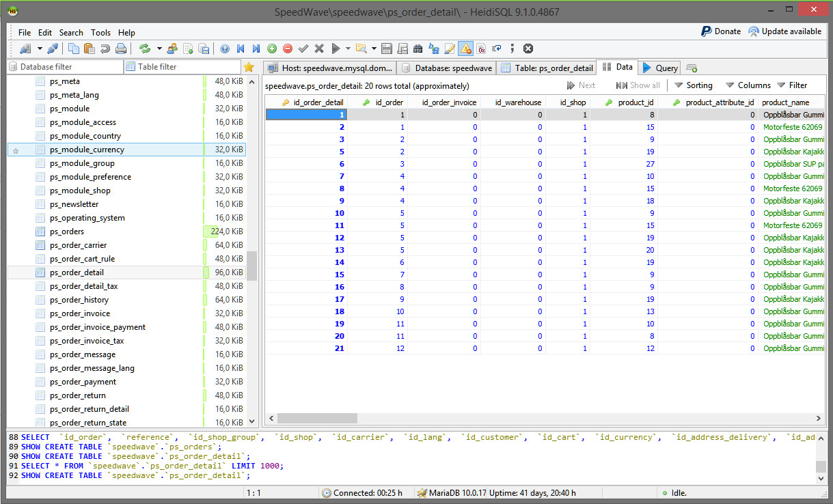Click the Print icon in the toolbar
This screenshot has width=833, height=504.
click(120, 48)
